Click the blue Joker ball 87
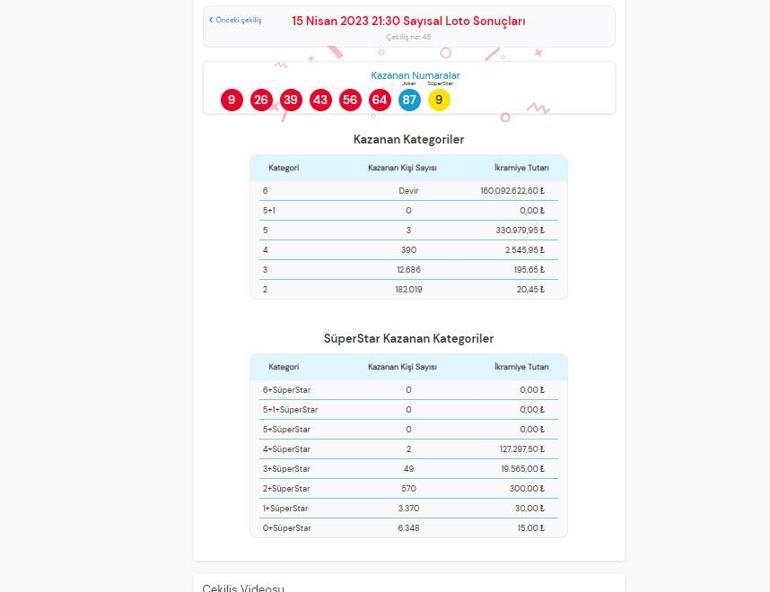 tap(410, 100)
